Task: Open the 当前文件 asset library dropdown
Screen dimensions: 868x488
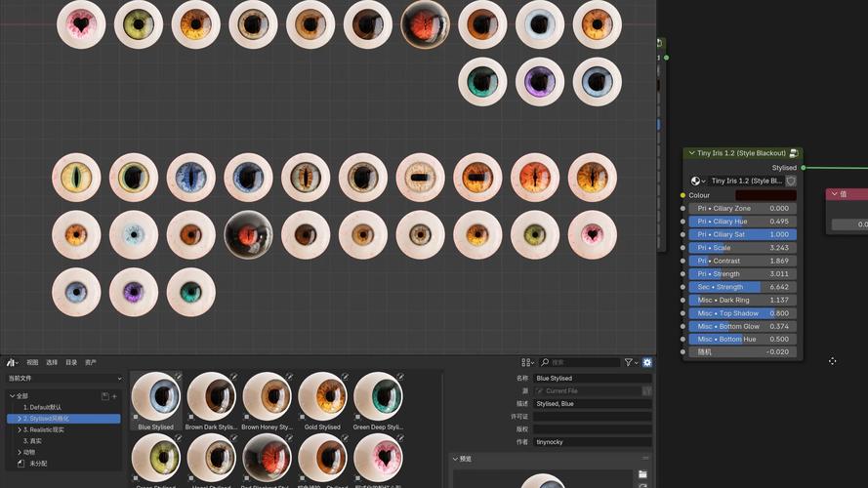Action: coord(64,379)
